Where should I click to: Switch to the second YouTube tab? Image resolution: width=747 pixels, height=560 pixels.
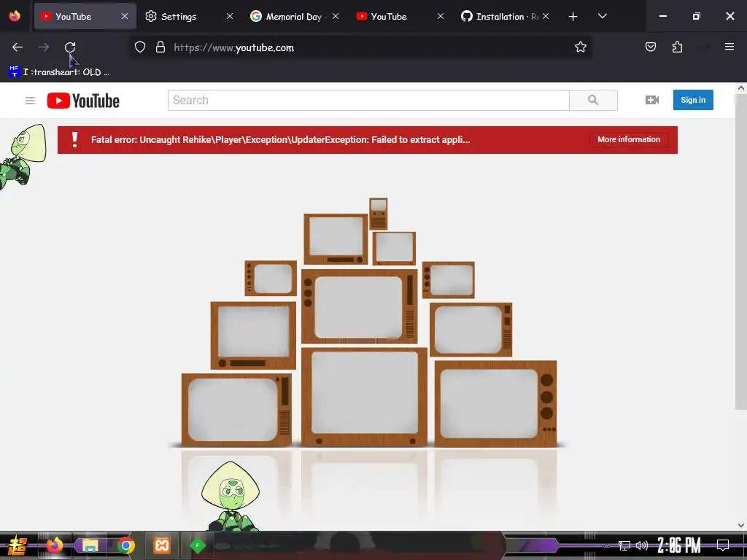point(389,17)
